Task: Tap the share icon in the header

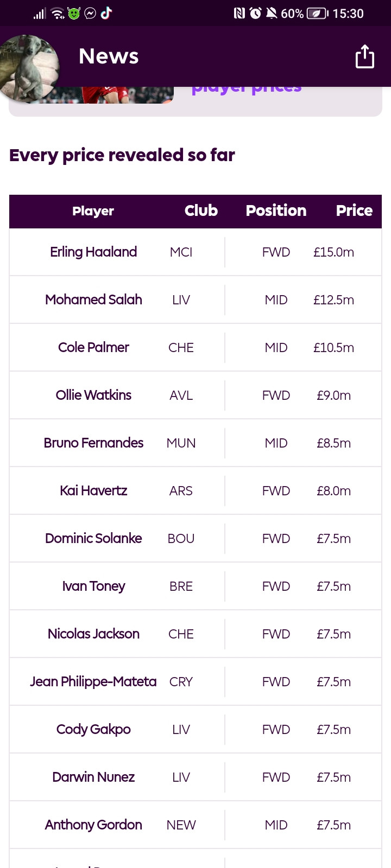Action: 365,56
